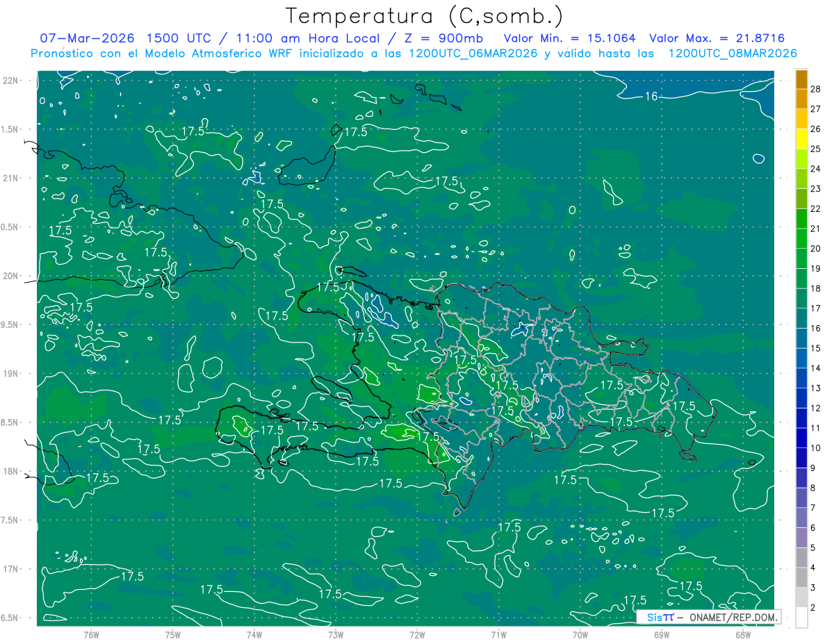Click the "72W" longitude label
Viewport: 834px width, 644px height.
(x=417, y=634)
